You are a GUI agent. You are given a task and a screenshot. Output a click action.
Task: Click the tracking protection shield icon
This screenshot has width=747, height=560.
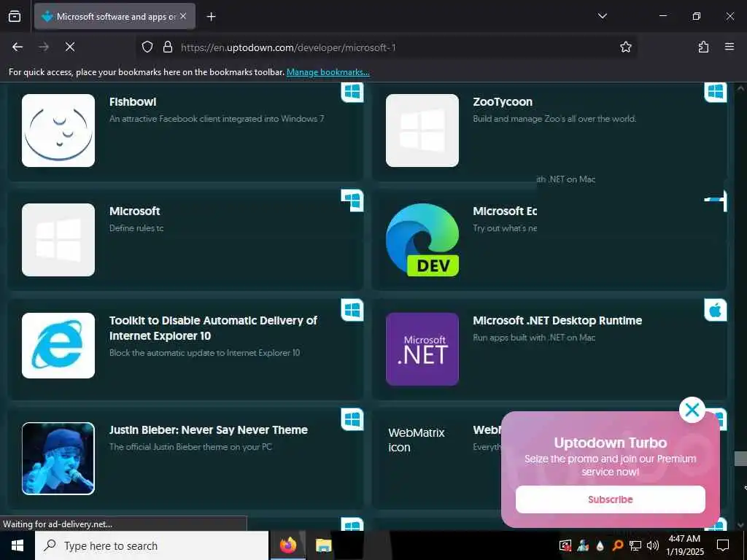click(147, 47)
